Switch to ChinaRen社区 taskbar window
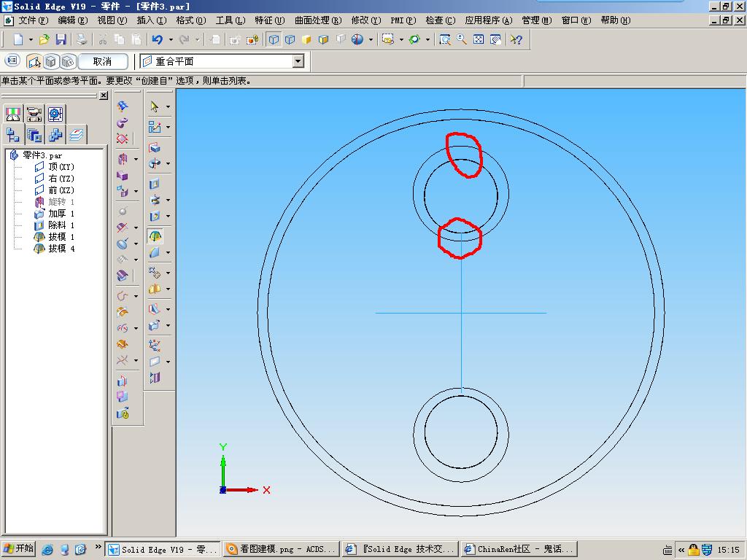Image resolution: width=747 pixels, height=560 pixels. coord(519,549)
